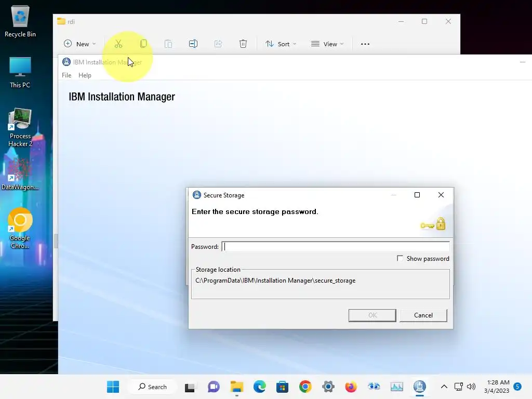532x399 pixels.
Task: Click the network icon in system tray
Action: point(459,387)
